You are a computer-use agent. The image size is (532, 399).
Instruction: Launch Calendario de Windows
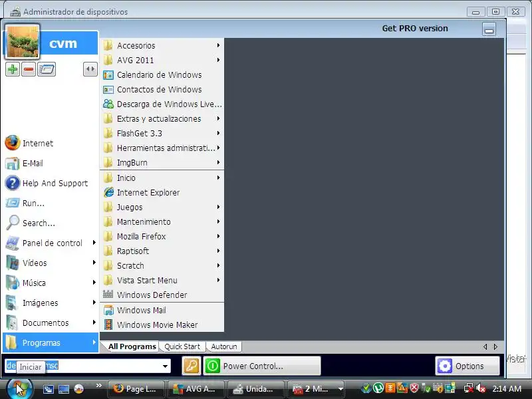pos(162,74)
